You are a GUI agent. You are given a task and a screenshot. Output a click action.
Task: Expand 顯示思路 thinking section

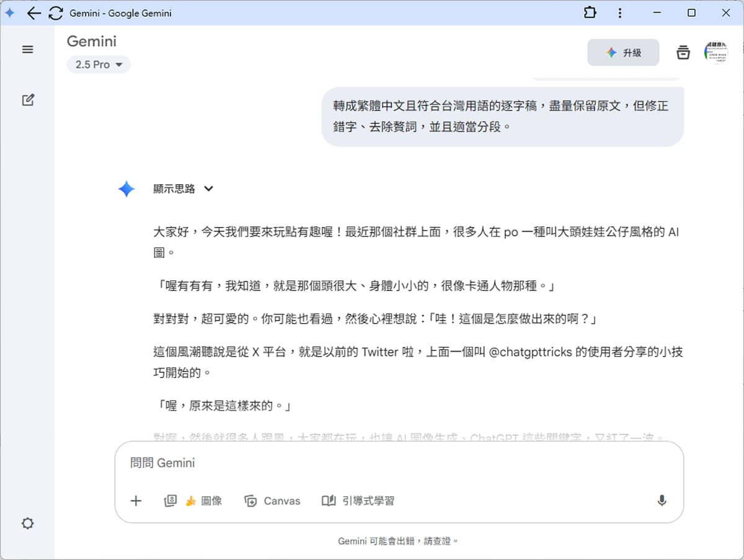tap(184, 189)
